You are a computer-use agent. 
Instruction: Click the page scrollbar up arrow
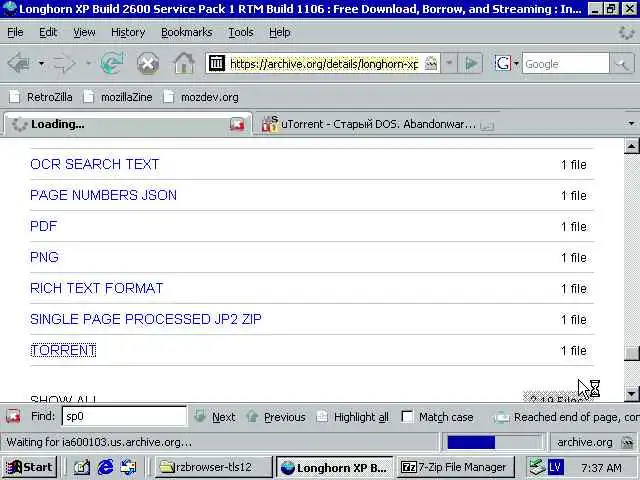631,146
